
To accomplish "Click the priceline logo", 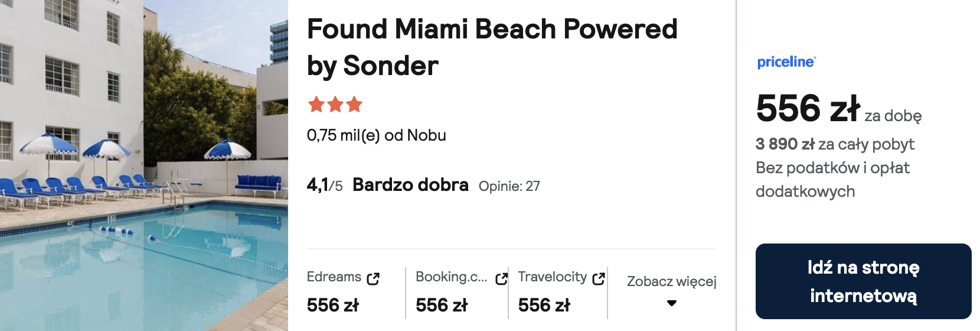I will pyautogui.click(x=786, y=62).
